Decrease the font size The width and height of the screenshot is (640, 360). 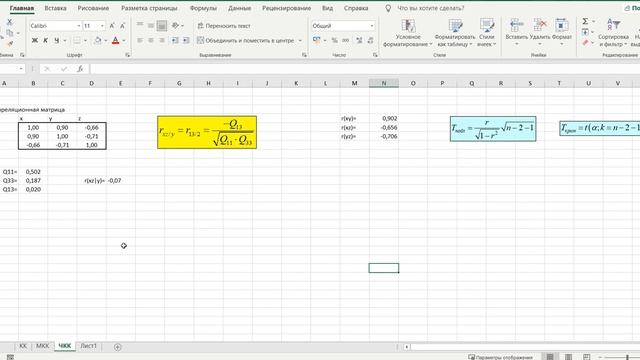tap(122, 26)
